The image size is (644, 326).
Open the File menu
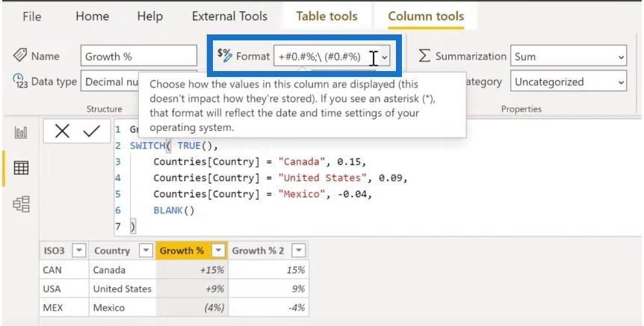point(31,16)
